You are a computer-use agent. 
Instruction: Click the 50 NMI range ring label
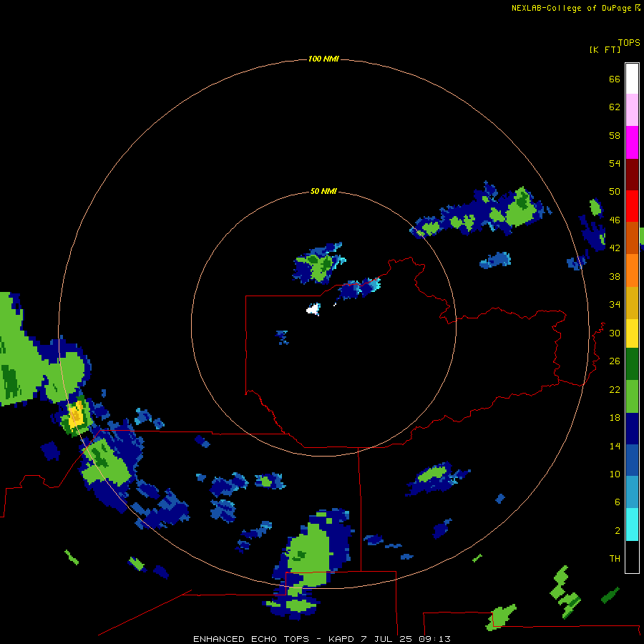[x=323, y=191]
